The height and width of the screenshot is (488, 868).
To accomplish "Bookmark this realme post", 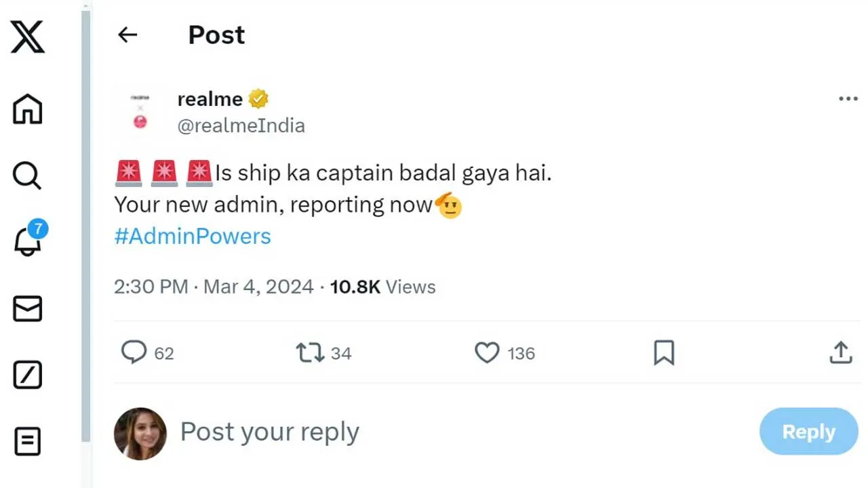I will click(x=664, y=352).
